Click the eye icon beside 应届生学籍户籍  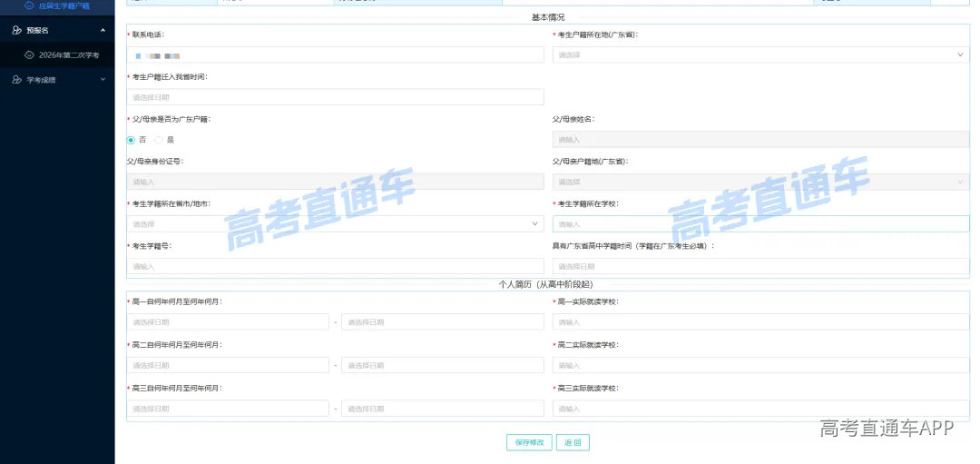[x=29, y=5]
